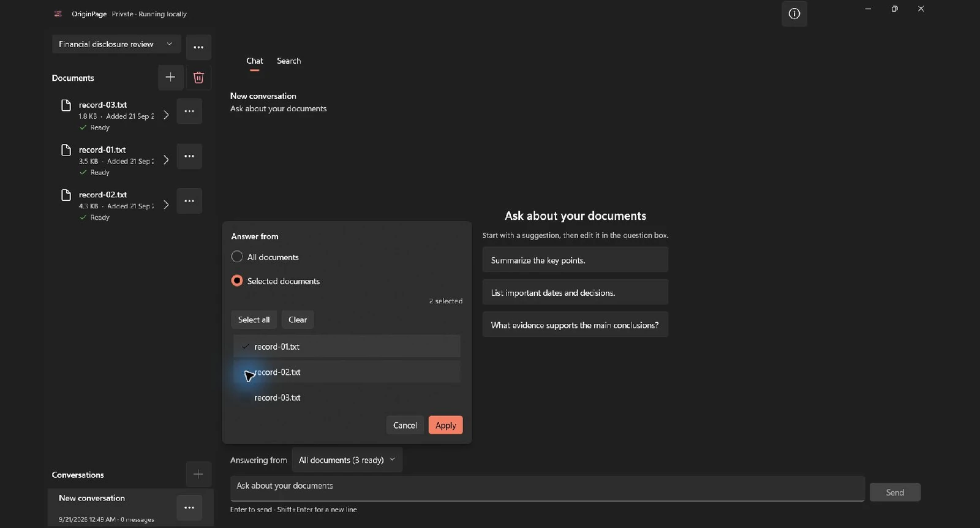Viewport: 980px width, 528px height.
Task: Click the Send button
Action: pos(895,492)
